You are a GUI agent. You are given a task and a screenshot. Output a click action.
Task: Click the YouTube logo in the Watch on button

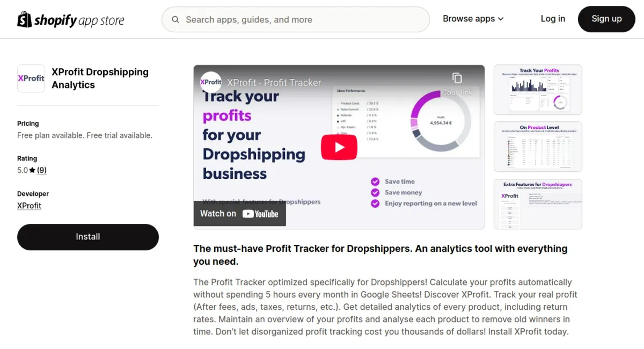pos(261,214)
